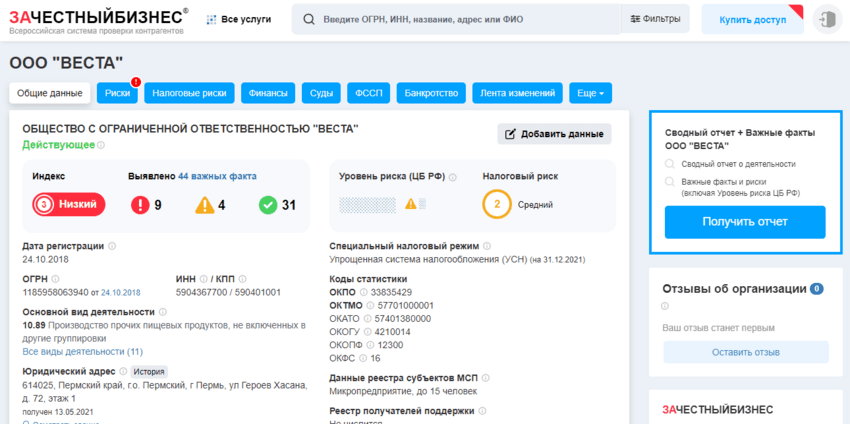Screen dimensions: 850x424
Task: Click info icon beside Дата регистрации
Action: 112,246
